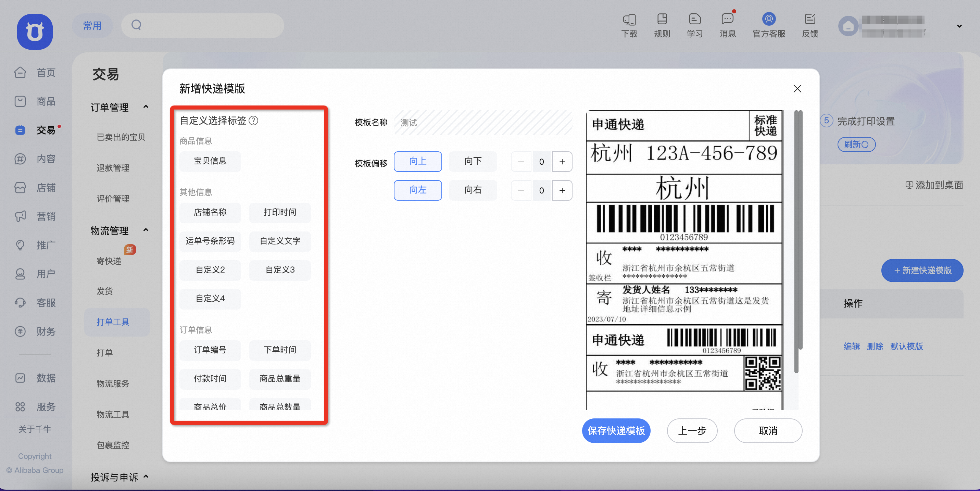980x491 pixels.
Task: Select 向左 offset direction
Action: click(418, 190)
